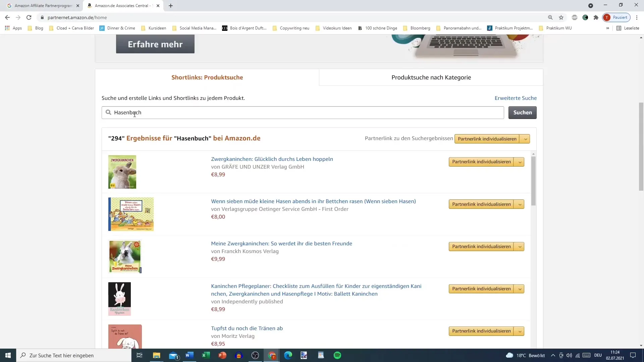Switch to Produktsuche nach Kategorie tab
The image size is (644, 362).
[x=431, y=77]
